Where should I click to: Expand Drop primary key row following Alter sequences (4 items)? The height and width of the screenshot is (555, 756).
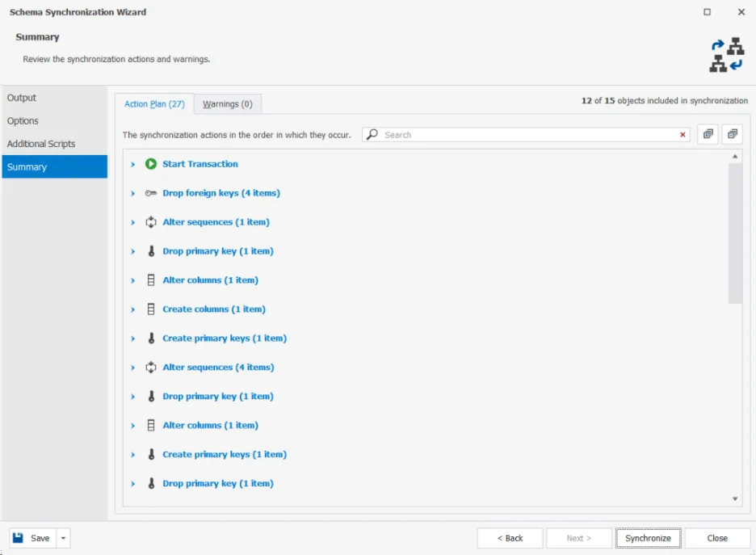(x=132, y=397)
